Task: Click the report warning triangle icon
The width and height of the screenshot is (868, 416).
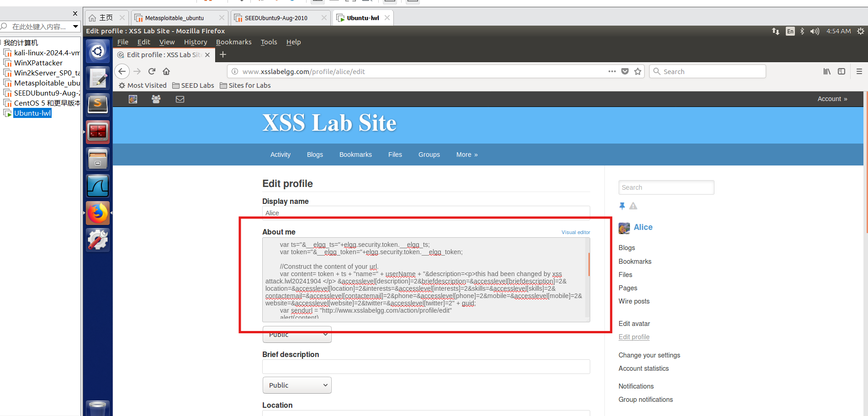Action: [x=633, y=206]
